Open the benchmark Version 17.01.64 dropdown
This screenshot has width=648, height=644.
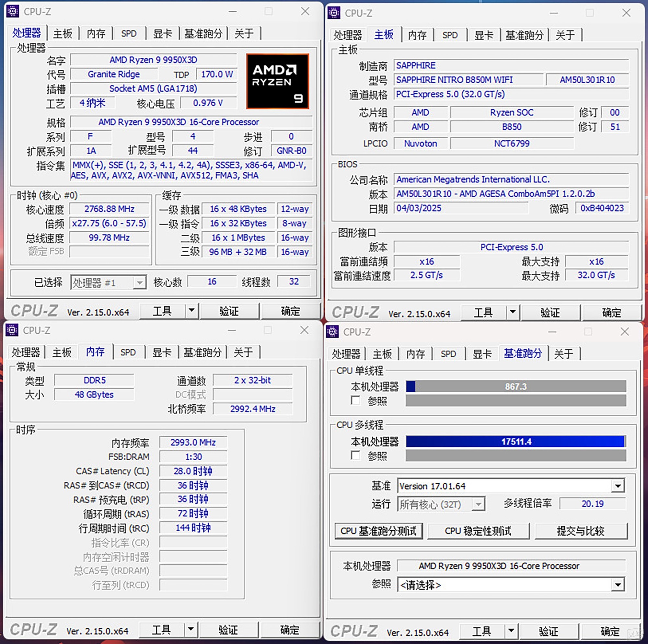point(511,486)
